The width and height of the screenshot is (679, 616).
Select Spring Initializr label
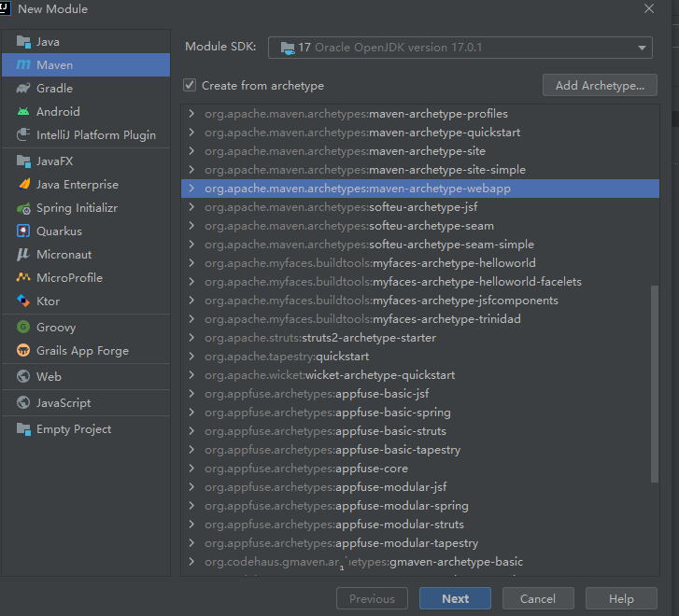[x=78, y=208]
